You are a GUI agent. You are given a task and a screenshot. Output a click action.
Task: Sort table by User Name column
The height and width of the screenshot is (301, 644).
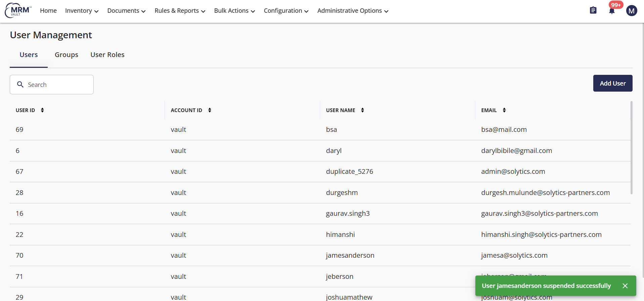(362, 110)
